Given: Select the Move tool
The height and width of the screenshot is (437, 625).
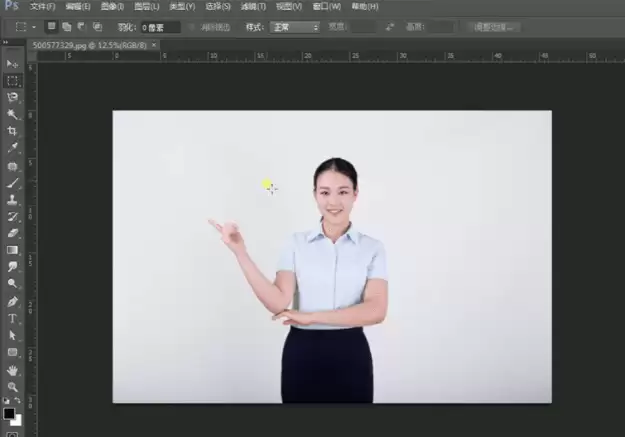Looking at the screenshot, I should pos(12,64).
